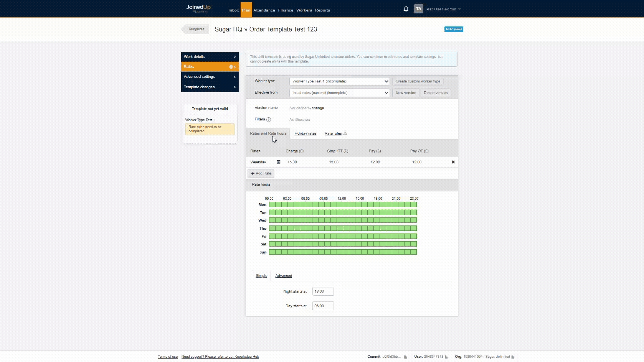Image resolution: width=644 pixels, height=362 pixels.
Task: Click the New version button
Action: (405, 93)
